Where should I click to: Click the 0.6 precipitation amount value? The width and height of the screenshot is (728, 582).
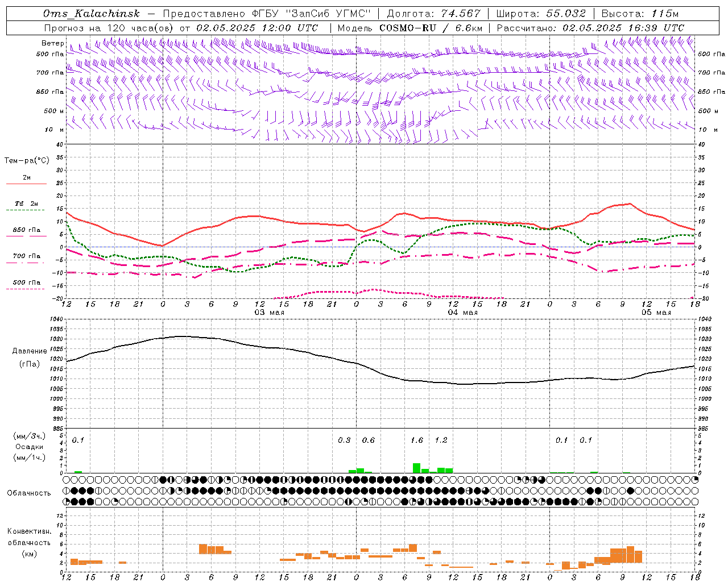click(x=369, y=440)
